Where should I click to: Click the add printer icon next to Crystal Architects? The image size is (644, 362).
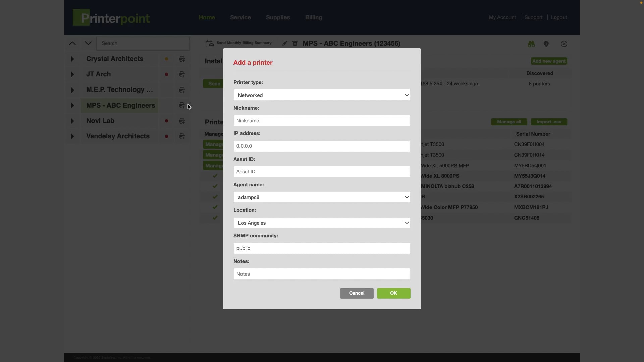coord(182,59)
